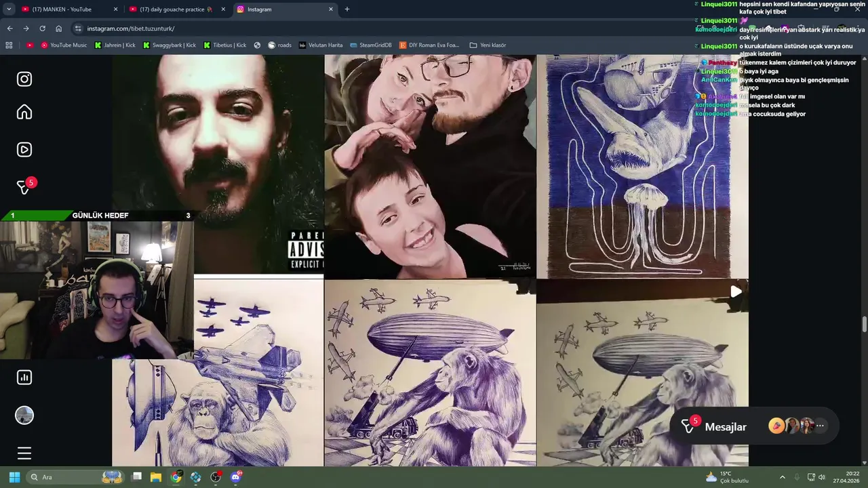Reload the Instagram page
The height and width of the screenshot is (488, 868).
tap(42, 28)
